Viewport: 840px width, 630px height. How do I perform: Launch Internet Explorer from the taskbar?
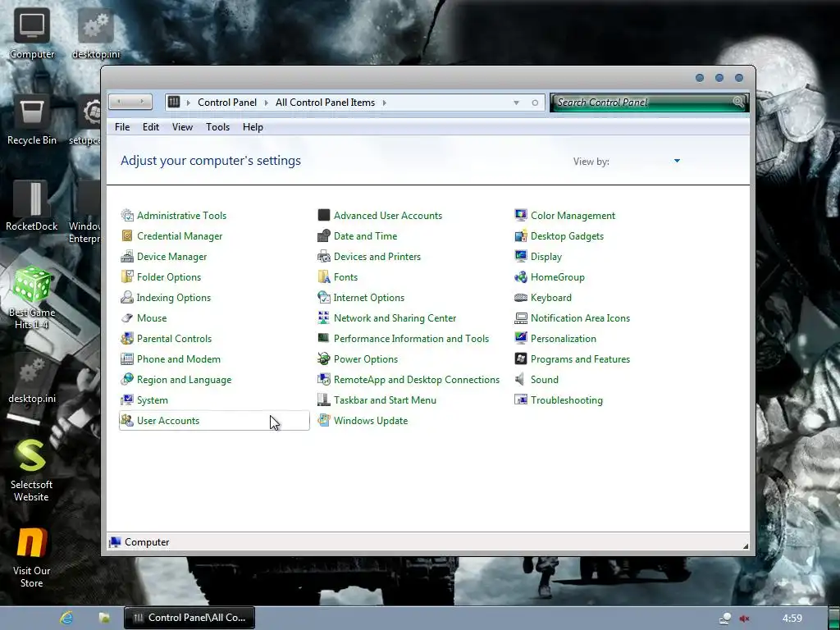point(66,618)
